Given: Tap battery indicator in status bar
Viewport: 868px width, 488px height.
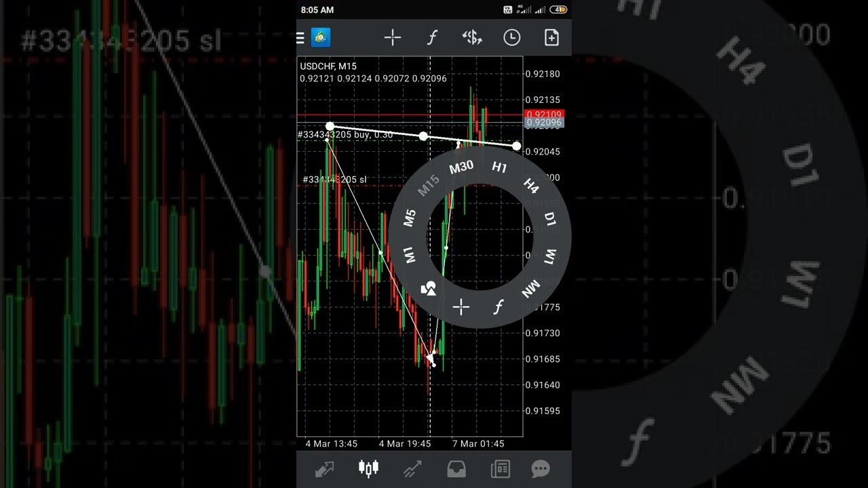Looking at the screenshot, I should [x=559, y=10].
